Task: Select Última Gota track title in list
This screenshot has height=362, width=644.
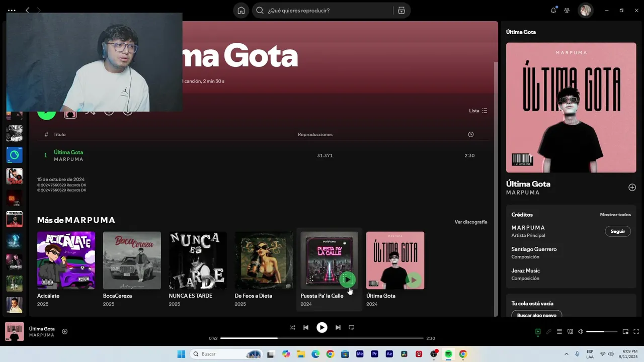Action: pyautogui.click(x=68, y=152)
